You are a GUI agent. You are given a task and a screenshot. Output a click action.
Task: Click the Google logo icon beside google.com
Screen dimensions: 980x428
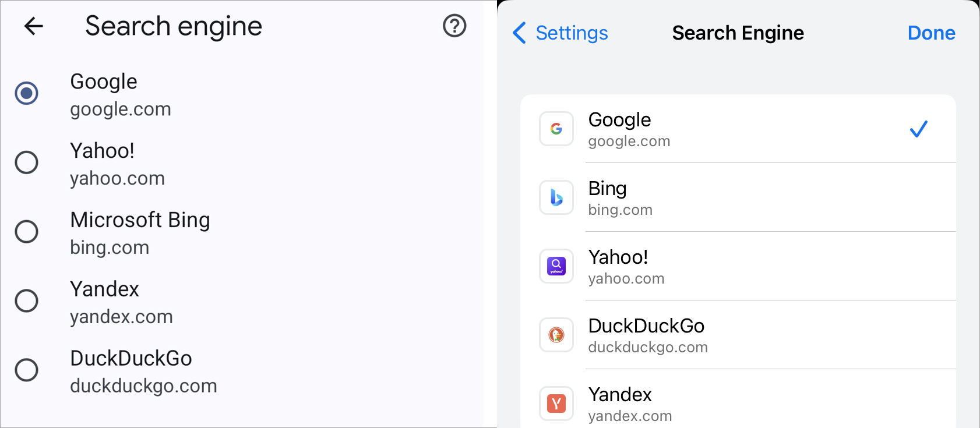coord(556,129)
